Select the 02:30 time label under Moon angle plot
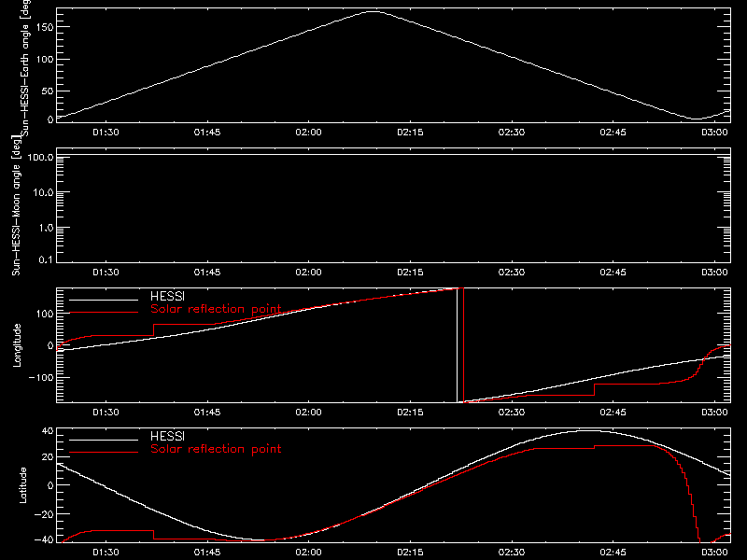This screenshot has height=560, width=747. click(512, 272)
